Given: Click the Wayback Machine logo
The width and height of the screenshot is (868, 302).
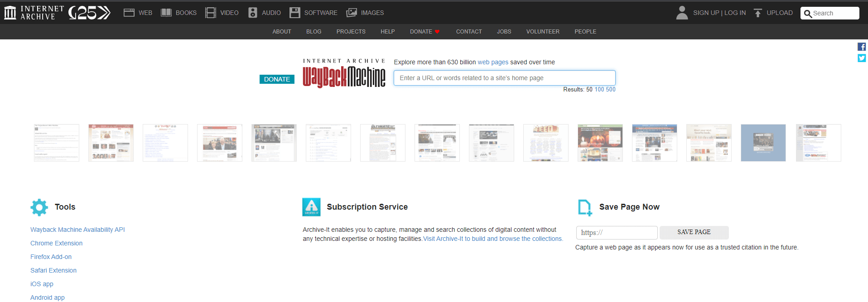Looking at the screenshot, I should 344,73.
